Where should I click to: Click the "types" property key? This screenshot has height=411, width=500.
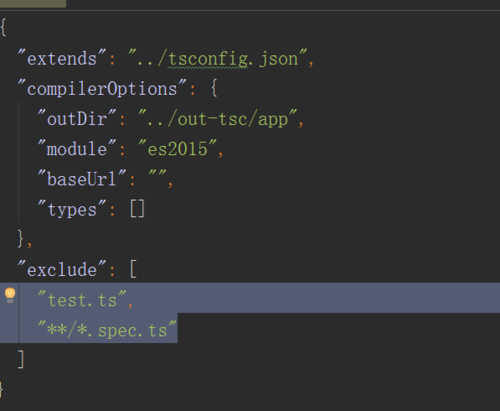[x=72, y=209]
